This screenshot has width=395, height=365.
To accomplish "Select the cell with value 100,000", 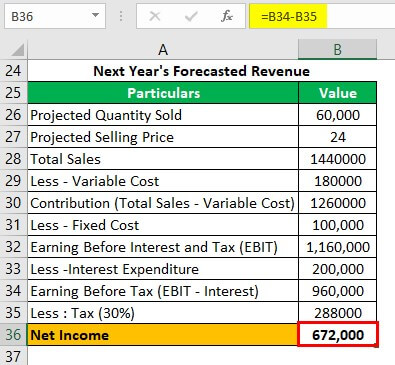I will [338, 225].
